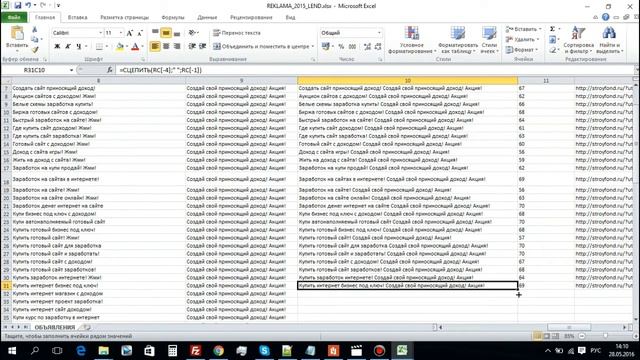Open Skype from the taskbar

tap(264, 351)
